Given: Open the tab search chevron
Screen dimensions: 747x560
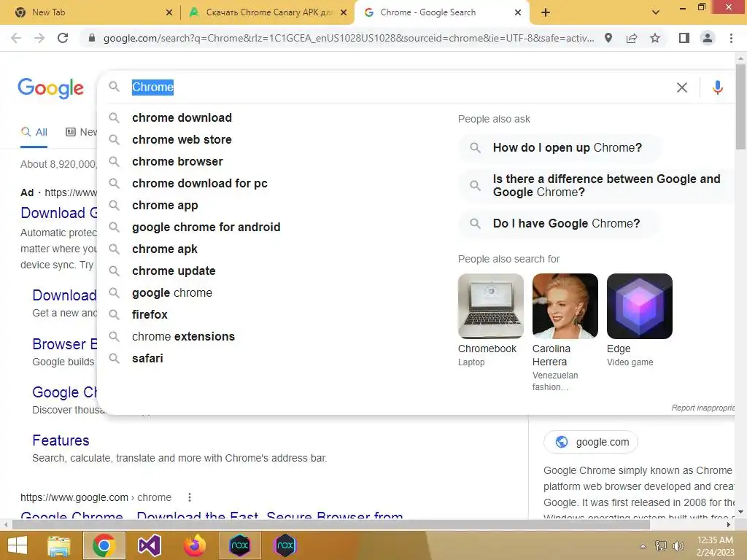Looking at the screenshot, I should click(x=656, y=12).
